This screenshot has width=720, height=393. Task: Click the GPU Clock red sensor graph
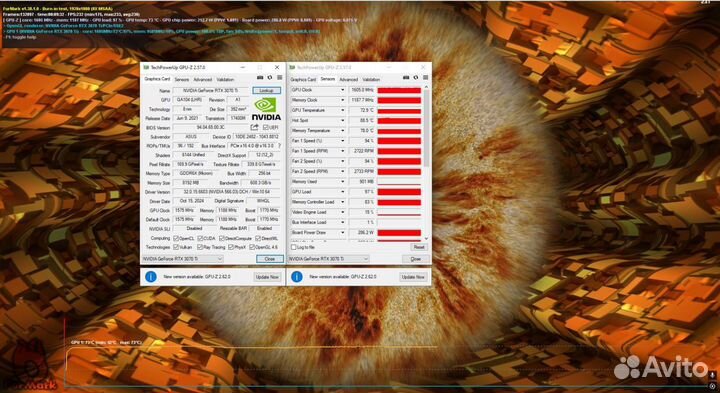(x=399, y=90)
